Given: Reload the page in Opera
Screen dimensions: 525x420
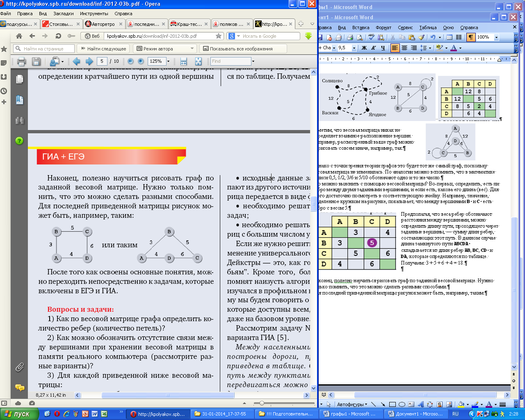Looking at the screenshot, I should coord(58,36).
